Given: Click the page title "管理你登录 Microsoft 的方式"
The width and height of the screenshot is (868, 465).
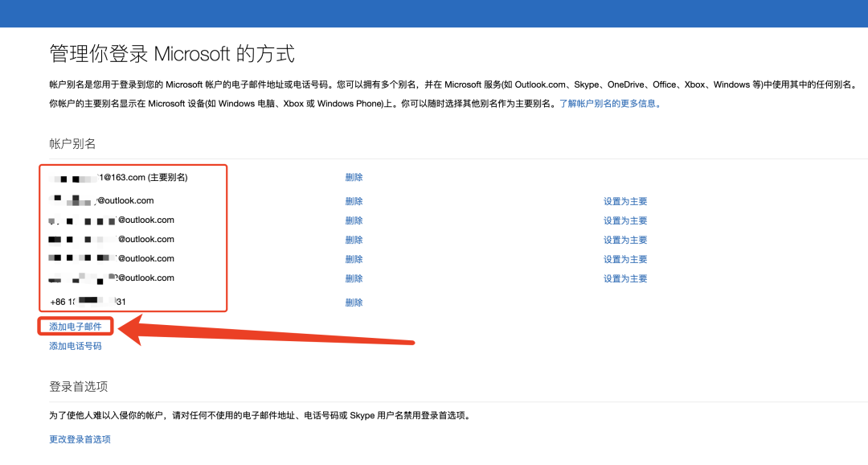Looking at the screenshot, I should 170,51.
